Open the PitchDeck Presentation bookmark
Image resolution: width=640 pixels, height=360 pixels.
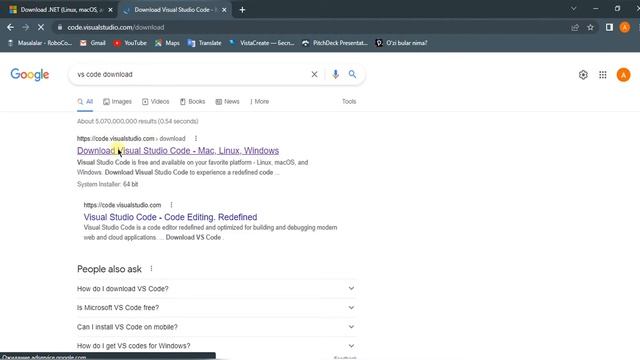point(335,43)
